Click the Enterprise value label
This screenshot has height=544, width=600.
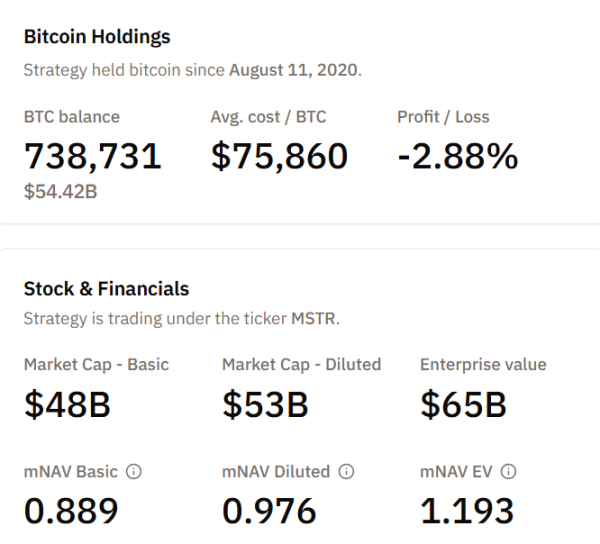(x=483, y=365)
